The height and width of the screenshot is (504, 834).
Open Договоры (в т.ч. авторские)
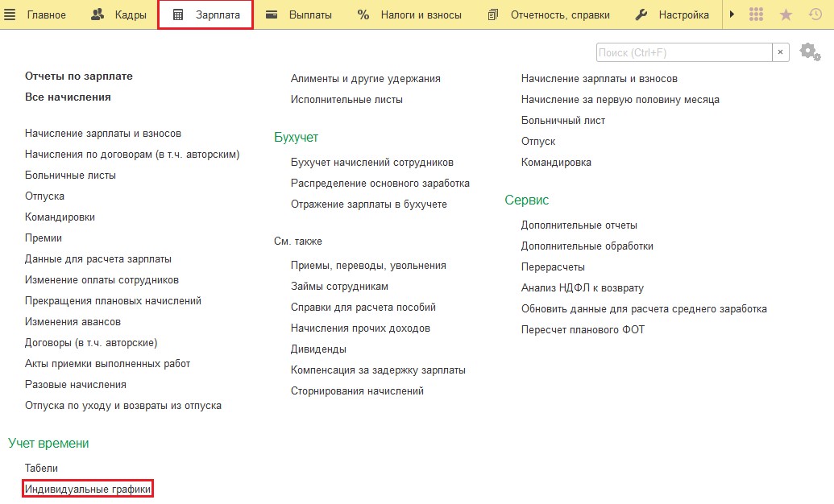(x=91, y=342)
